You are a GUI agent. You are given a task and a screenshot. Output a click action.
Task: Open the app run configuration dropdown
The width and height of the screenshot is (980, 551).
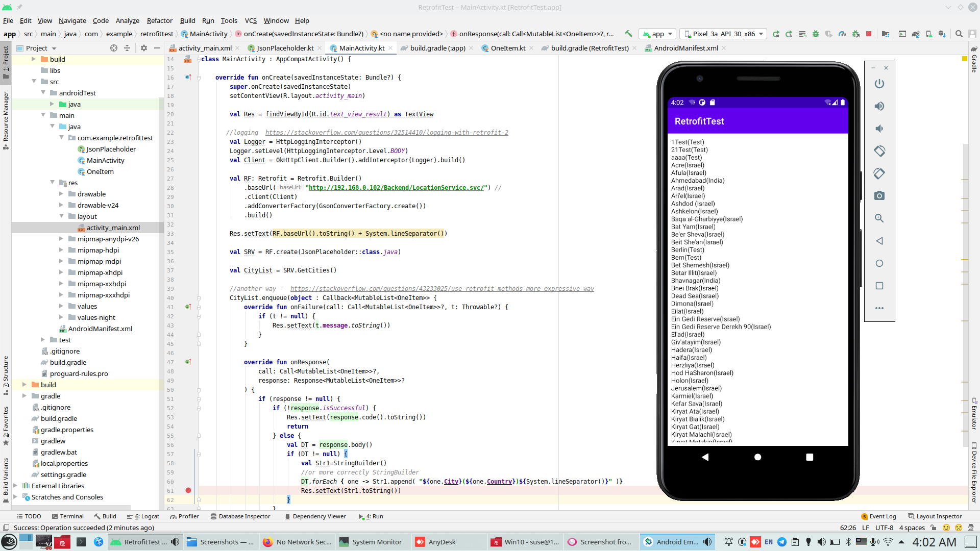point(658,34)
